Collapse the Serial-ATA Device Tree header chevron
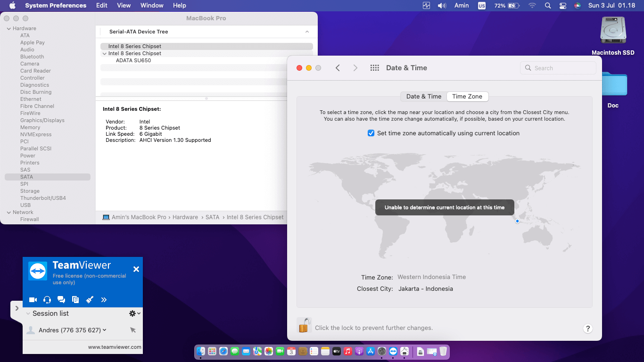 coord(307,32)
